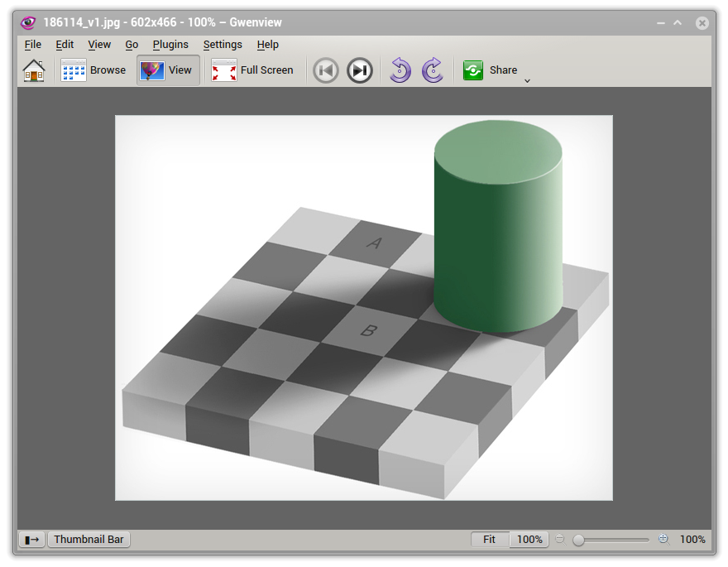Screen dimensions: 728x567
Task: Open the View menu
Action: [x=99, y=45]
